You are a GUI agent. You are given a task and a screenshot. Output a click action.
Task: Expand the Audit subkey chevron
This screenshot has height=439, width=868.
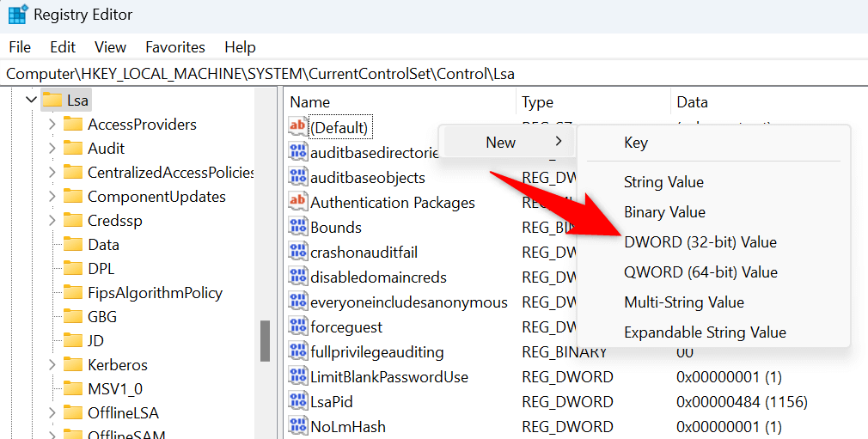coord(52,149)
